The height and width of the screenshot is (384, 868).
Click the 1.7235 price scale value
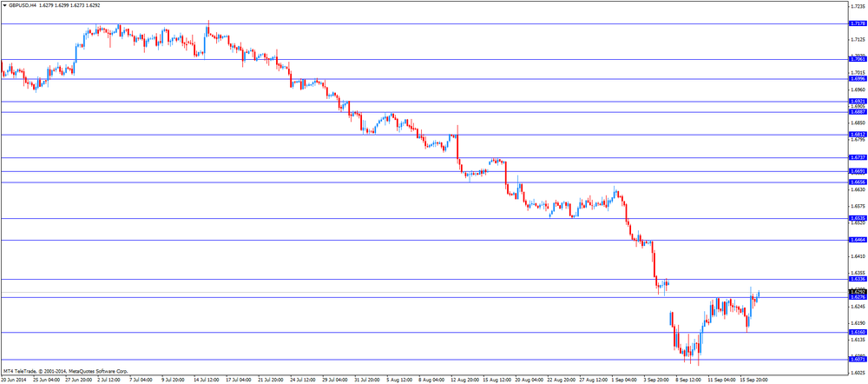coord(857,7)
